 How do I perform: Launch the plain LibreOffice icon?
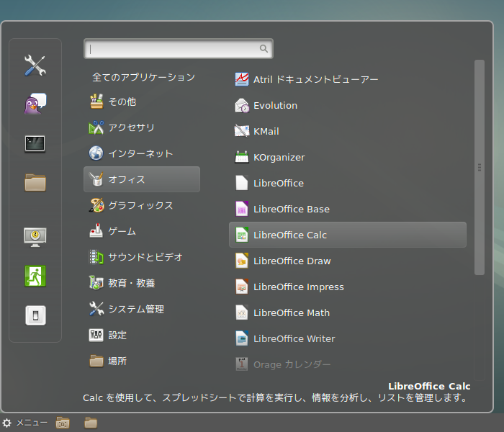242,183
